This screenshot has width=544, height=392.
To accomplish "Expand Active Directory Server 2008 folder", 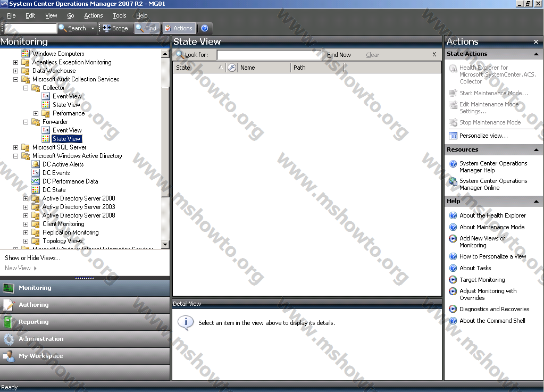I will pos(26,215).
